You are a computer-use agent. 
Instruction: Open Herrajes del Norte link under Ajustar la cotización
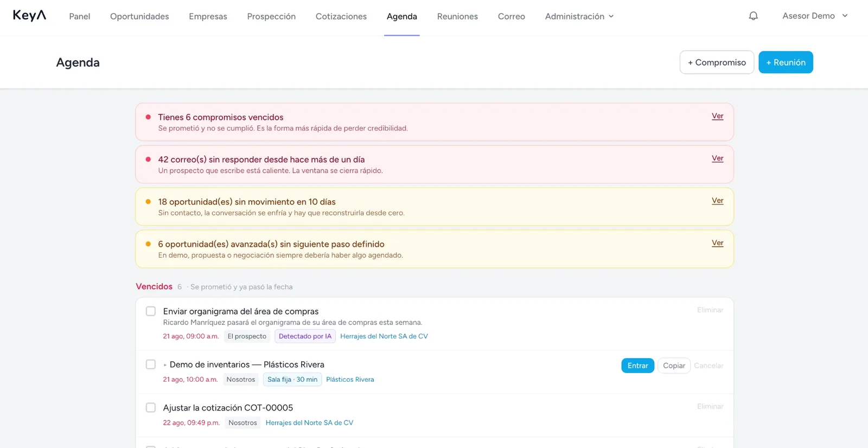[x=309, y=423]
